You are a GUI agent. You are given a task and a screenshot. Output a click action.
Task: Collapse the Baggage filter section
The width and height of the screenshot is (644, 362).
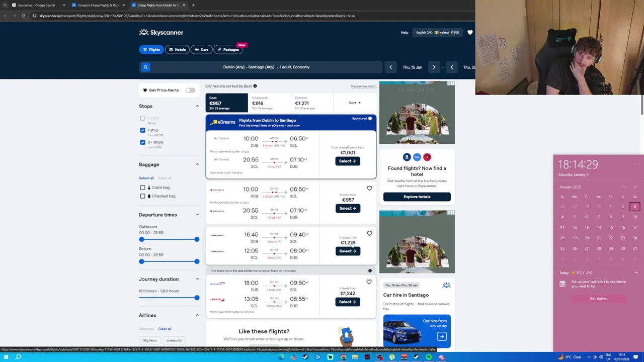[x=197, y=164]
